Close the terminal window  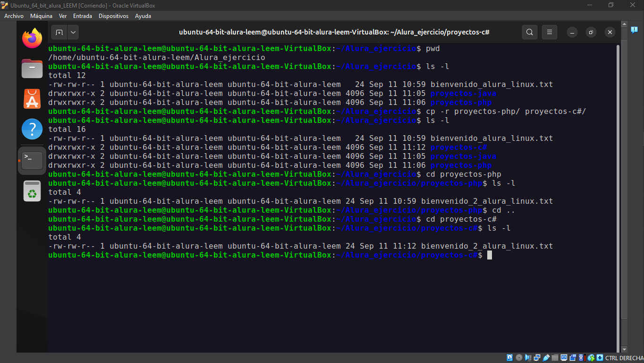tap(610, 32)
